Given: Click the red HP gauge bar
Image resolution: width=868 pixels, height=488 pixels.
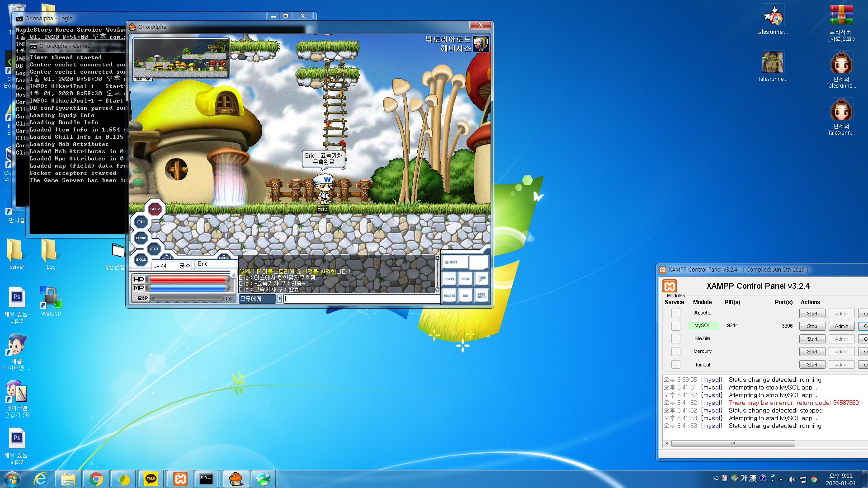Looking at the screenshot, I should [189, 279].
